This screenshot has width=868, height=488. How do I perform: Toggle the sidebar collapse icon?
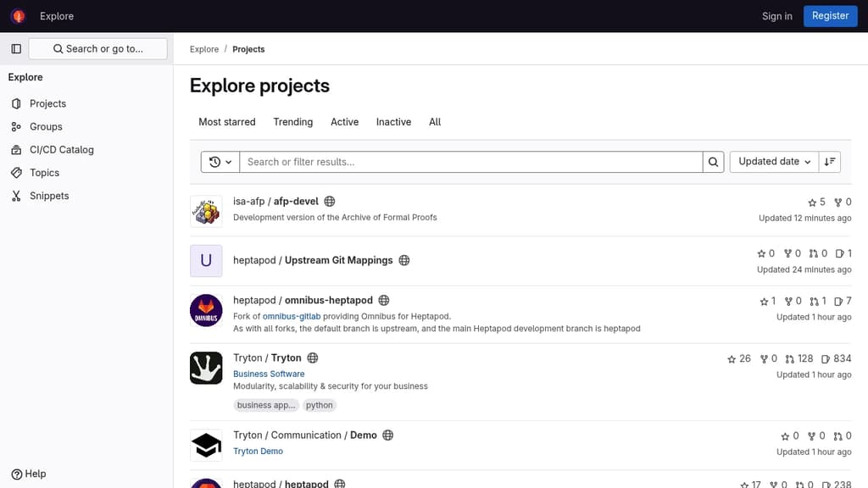tap(16, 48)
